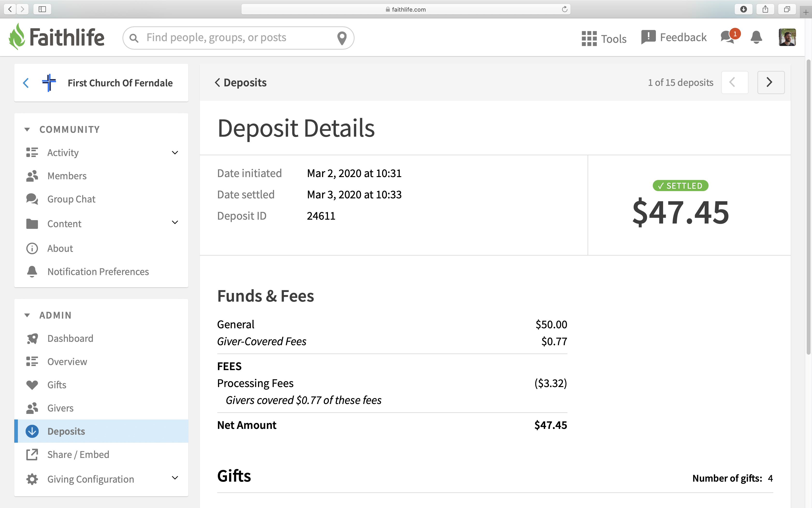
Task: Click the church cross logo
Action: pyautogui.click(x=49, y=83)
